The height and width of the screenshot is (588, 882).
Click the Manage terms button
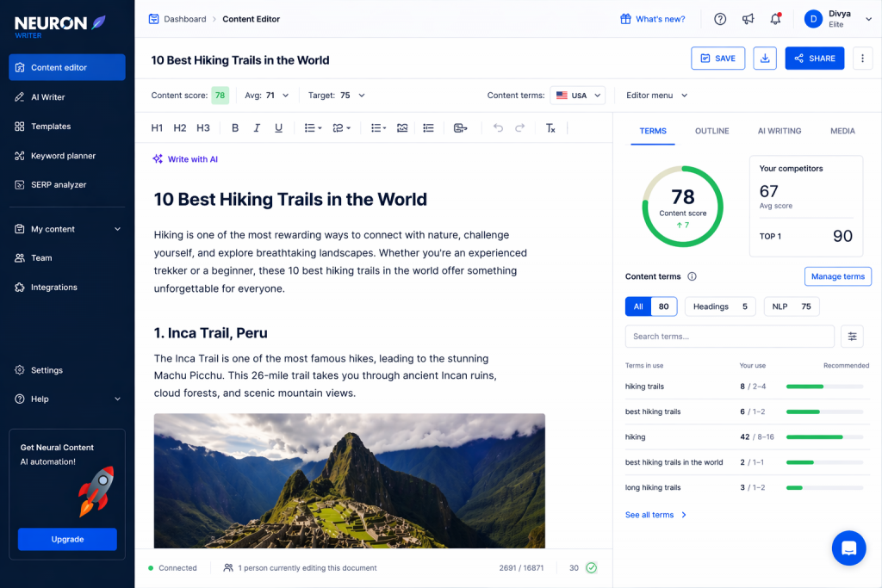[837, 276]
